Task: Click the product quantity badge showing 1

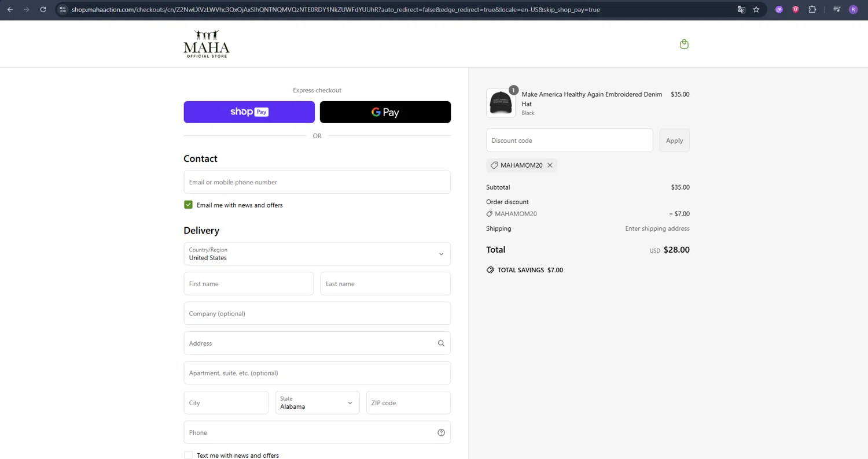Action: click(x=513, y=90)
